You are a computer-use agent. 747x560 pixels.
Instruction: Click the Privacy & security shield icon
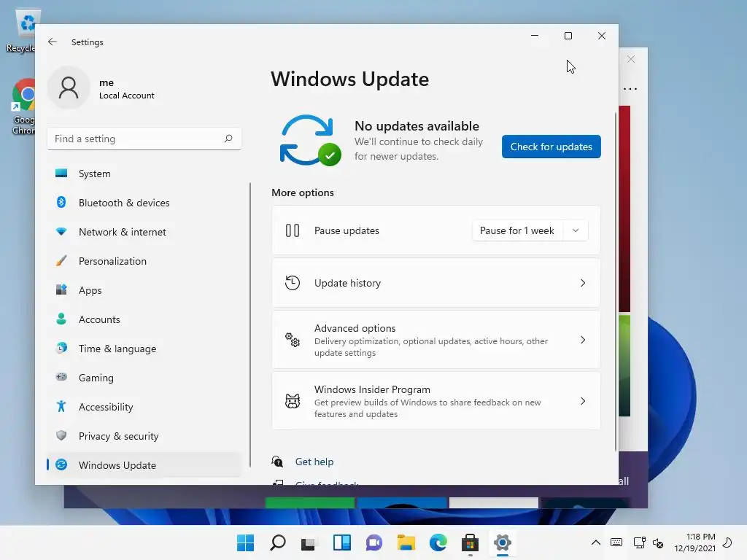point(61,435)
